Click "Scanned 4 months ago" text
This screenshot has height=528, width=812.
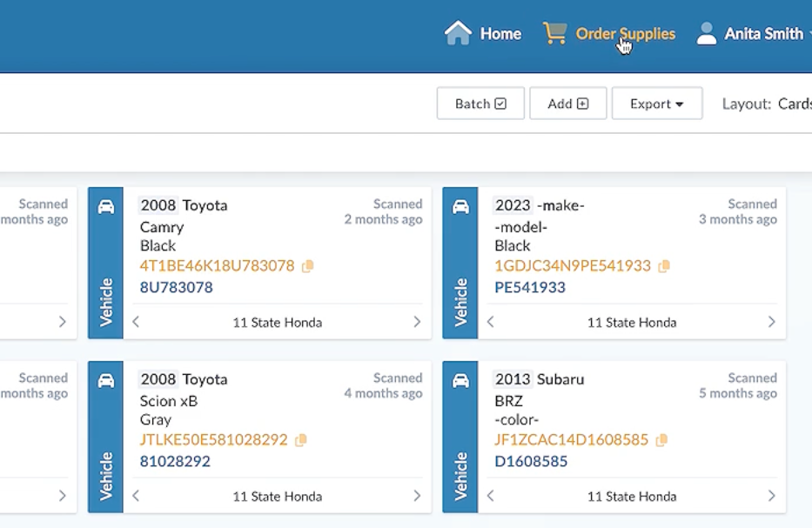pyautogui.click(x=383, y=385)
